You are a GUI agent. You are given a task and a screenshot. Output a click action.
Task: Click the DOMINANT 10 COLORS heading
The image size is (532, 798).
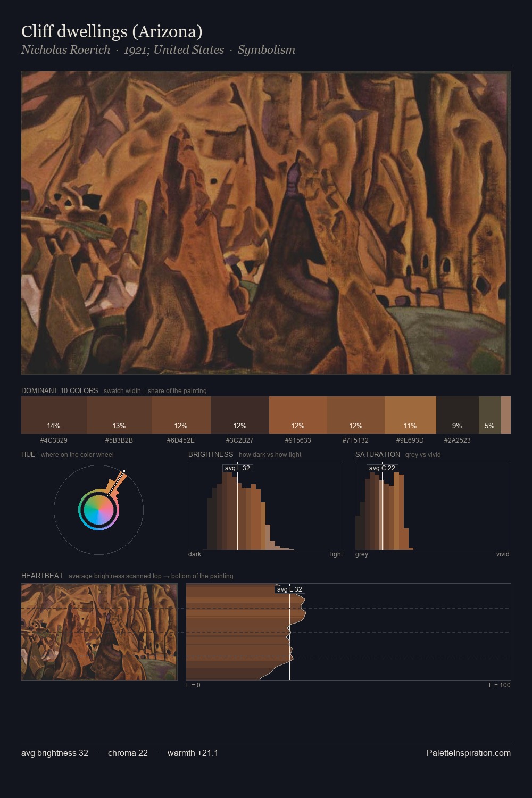click(x=60, y=390)
